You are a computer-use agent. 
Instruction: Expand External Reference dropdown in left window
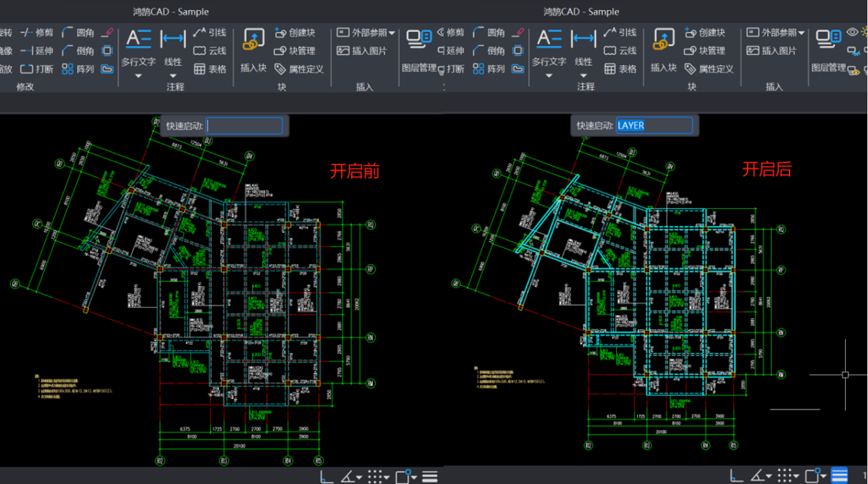(392, 33)
